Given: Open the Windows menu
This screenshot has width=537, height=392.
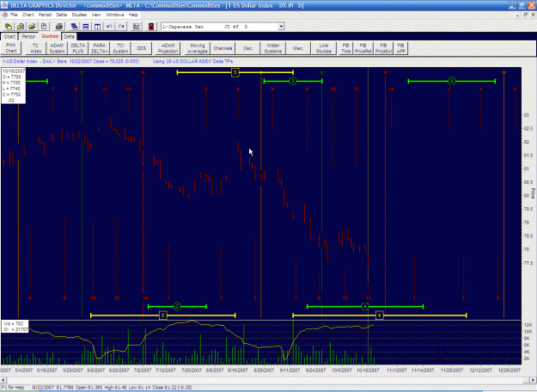Looking at the screenshot, I should 114,15.
